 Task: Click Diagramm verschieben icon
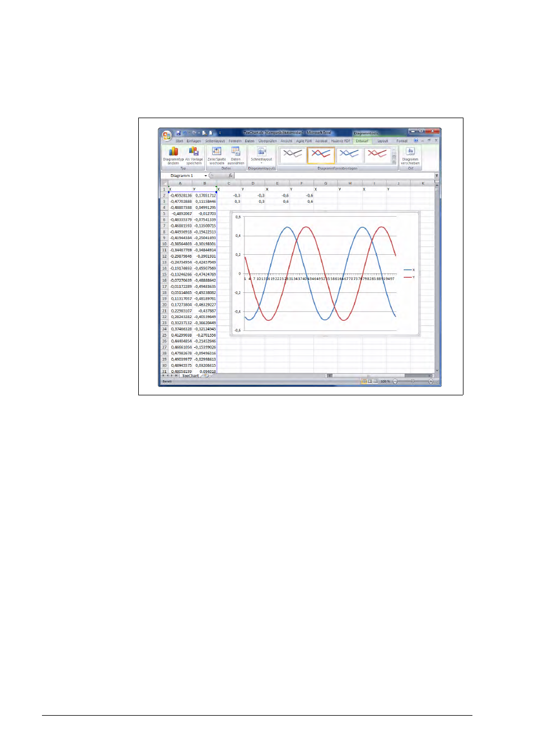click(x=410, y=152)
